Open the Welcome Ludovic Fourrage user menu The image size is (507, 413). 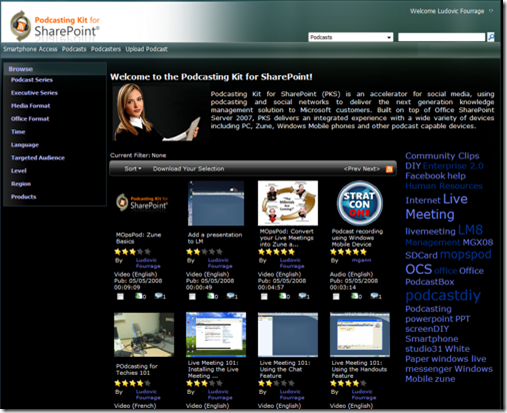tap(451, 11)
